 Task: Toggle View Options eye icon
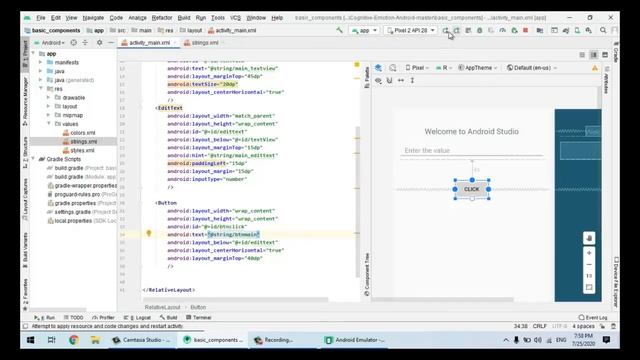point(378,80)
